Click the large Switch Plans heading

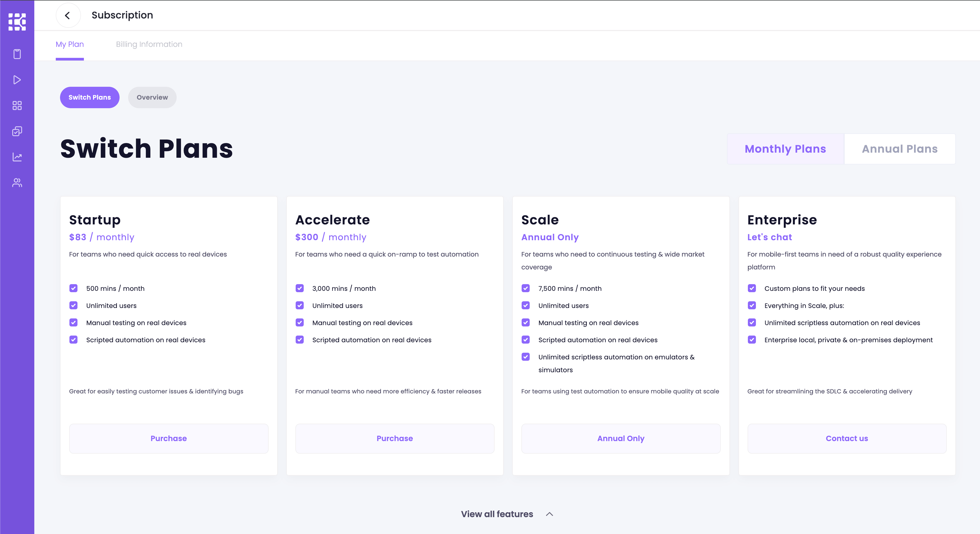click(x=146, y=149)
